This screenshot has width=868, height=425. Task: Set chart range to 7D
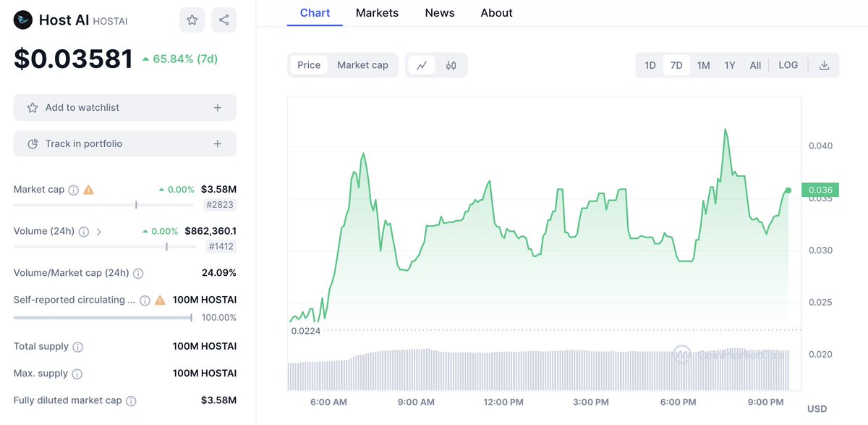[676, 65]
